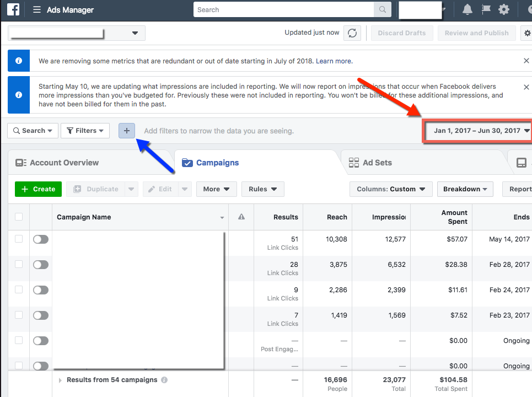
Task: Toggle on the campaign that spent $57.07
Action: point(41,239)
